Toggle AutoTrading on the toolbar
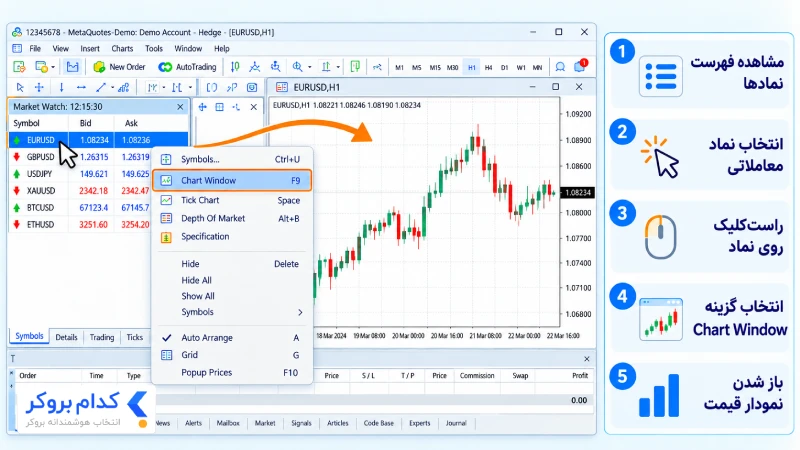Image resolution: width=800 pixels, height=450 pixels. click(x=187, y=67)
